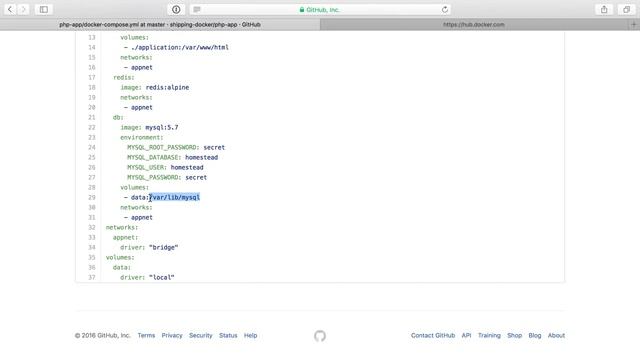
Task: Open the 1Password extension icon
Action: (176, 9)
